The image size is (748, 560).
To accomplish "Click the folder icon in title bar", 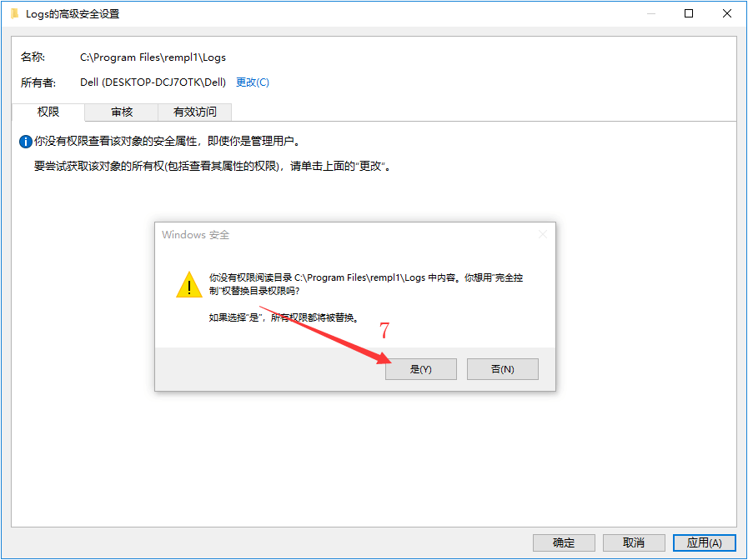I will 15,13.
